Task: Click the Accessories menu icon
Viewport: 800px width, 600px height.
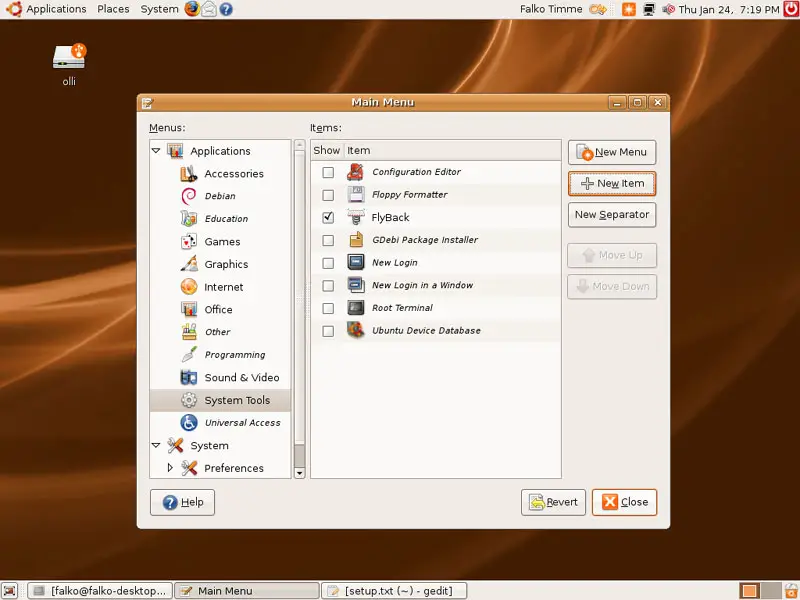Action: click(188, 173)
